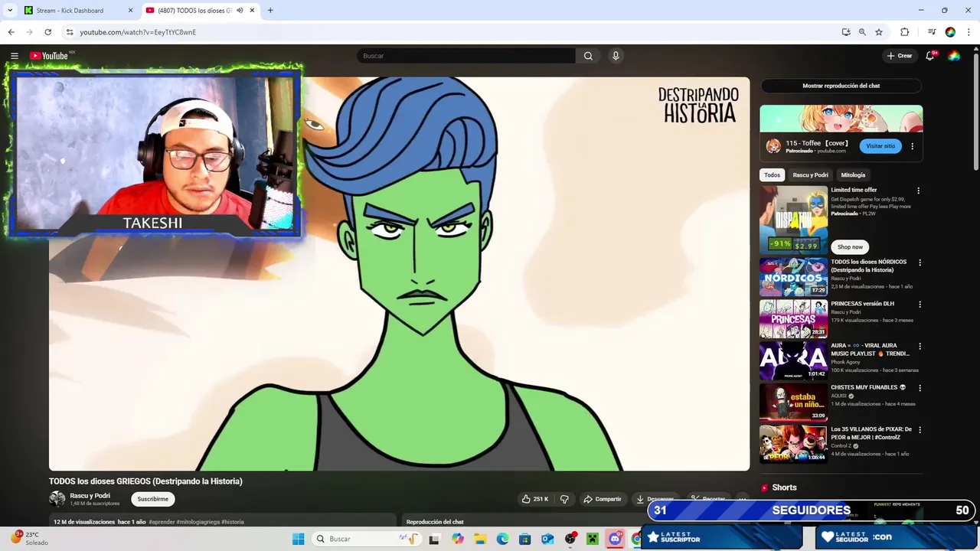Screen dimensions: 980x551
Task: Click the YouTube search input field
Action: pyautogui.click(x=465, y=56)
